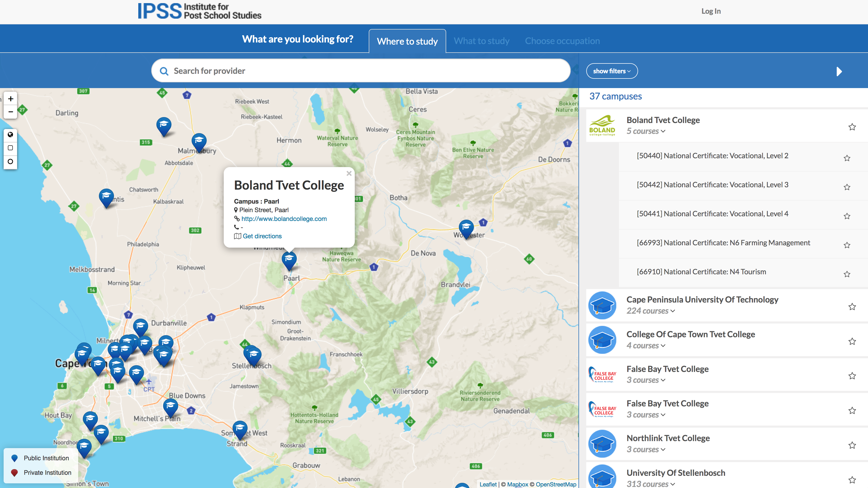
Task: Switch to What to study tab
Action: coord(481,41)
